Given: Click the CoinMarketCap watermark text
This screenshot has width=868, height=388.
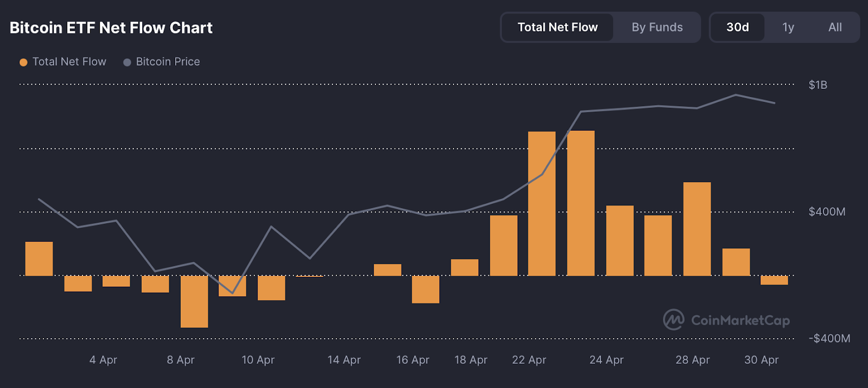Looking at the screenshot, I should point(740,320).
